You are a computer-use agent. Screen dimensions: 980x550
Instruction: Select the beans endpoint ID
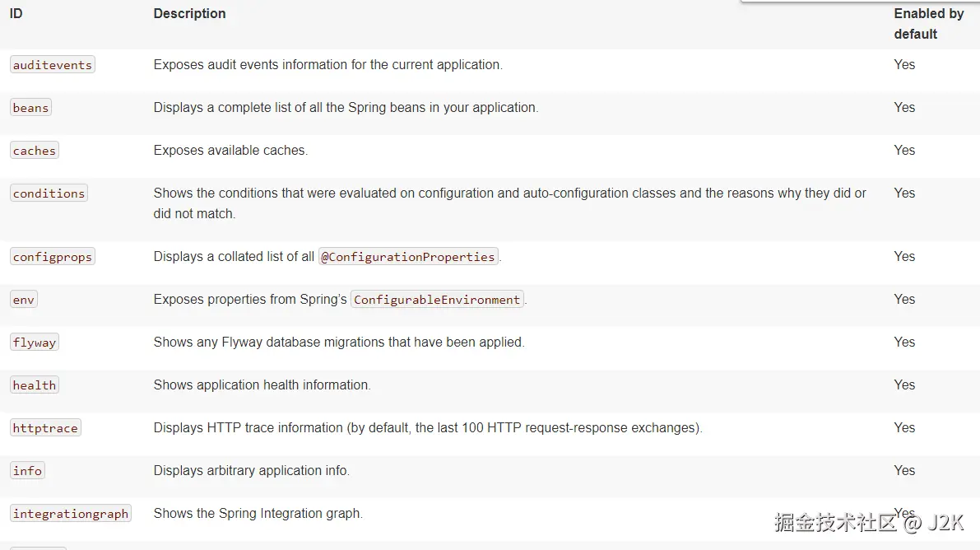pyautogui.click(x=31, y=108)
